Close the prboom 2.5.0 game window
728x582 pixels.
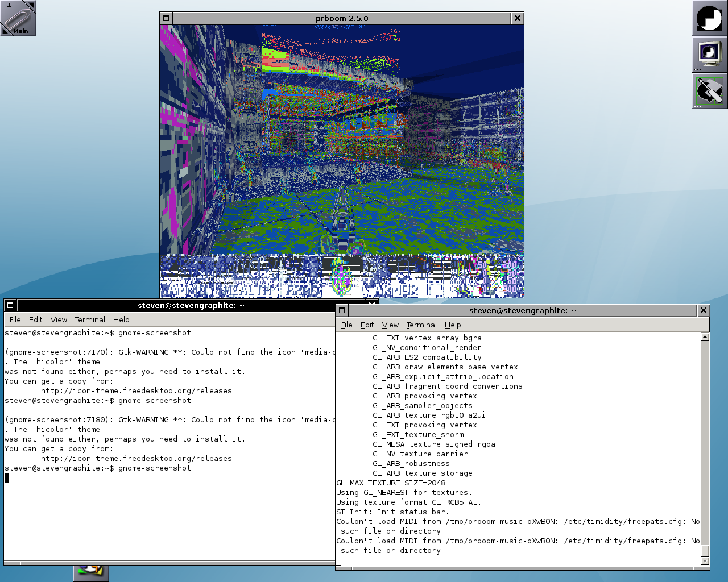coord(518,18)
